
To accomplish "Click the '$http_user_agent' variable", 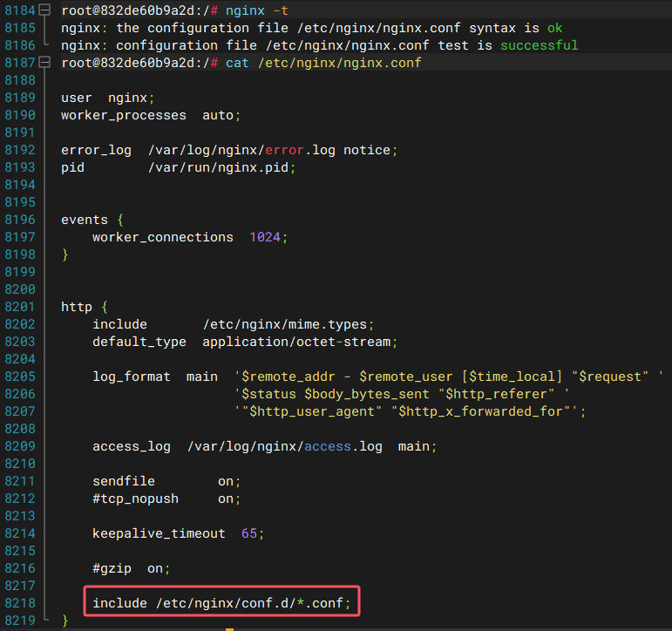I will click(x=311, y=411).
